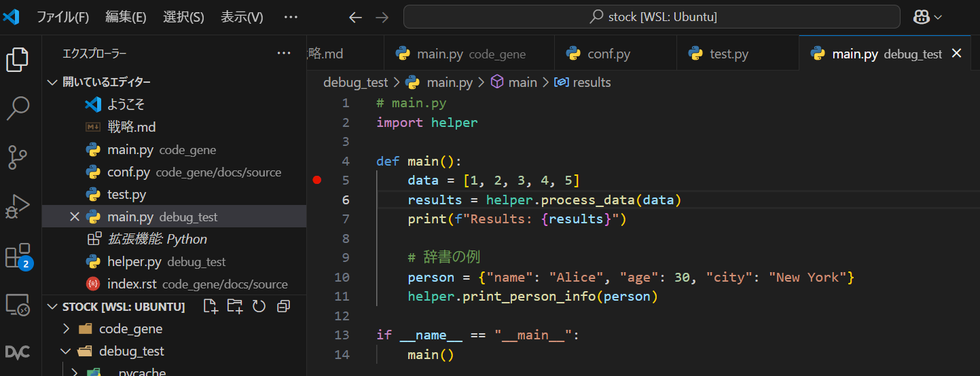Switch to the 戦略.md tab
This screenshot has width=980, height=376.
coord(345,54)
